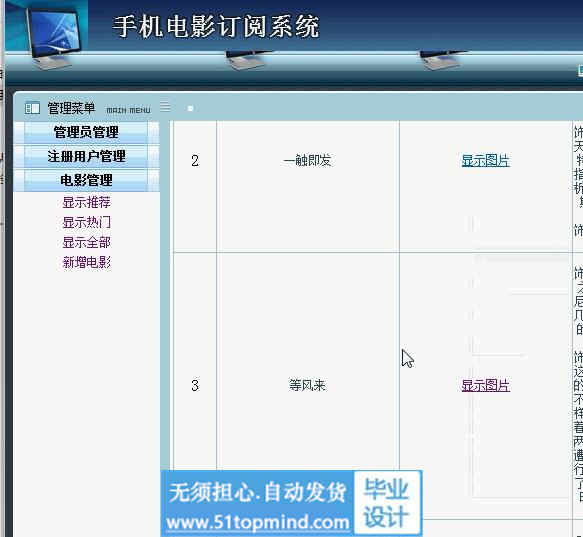Open the 新增电影 page link
The height and width of the screenshot is (537, 583).
tap(86, 263)
